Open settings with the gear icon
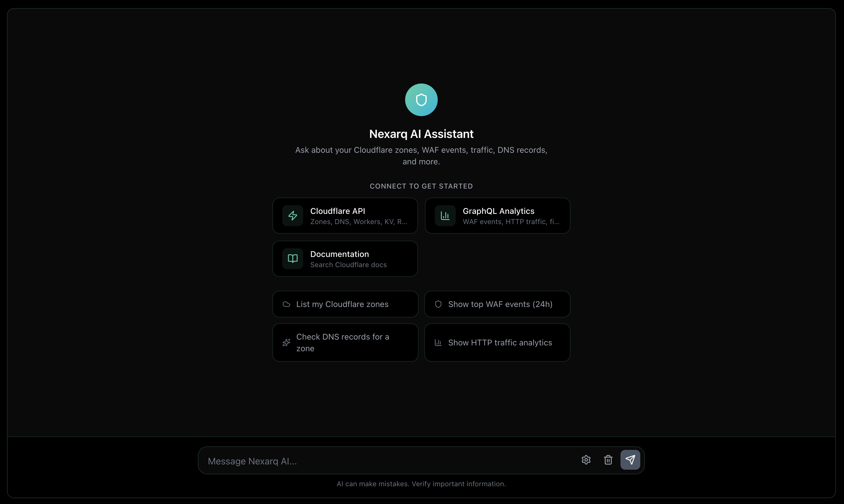Screen dimensions: 844x504 [586, 460]
